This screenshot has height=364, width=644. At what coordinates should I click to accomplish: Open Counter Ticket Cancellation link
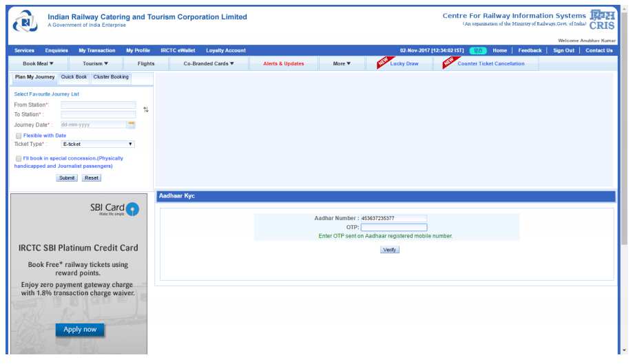pyautogui.click(x=491, y=63)
